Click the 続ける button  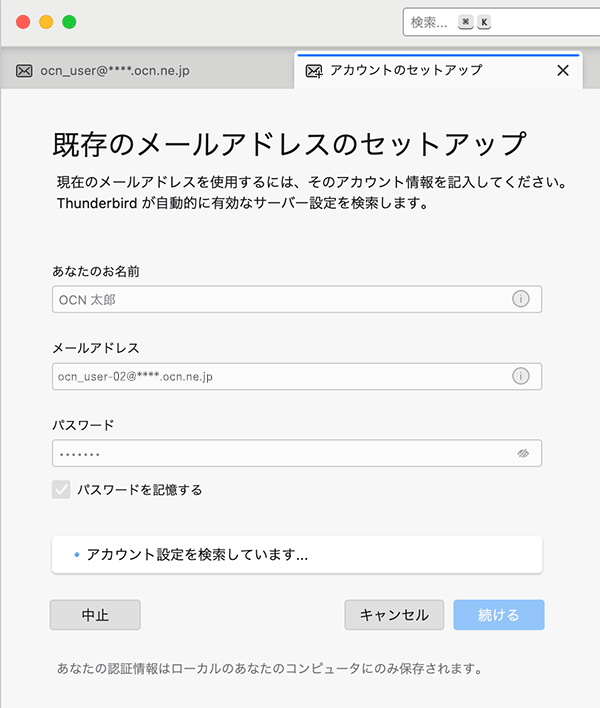click(499, 615)
